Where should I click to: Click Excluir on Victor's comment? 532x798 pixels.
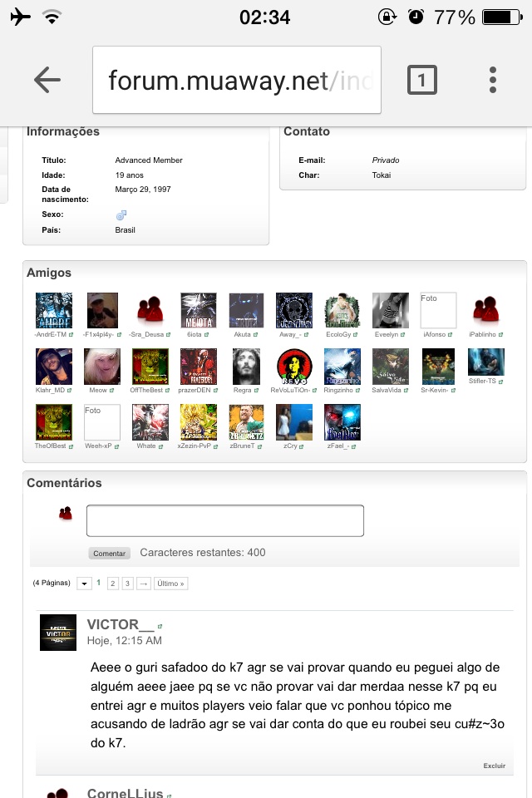(x=495, y=766)
